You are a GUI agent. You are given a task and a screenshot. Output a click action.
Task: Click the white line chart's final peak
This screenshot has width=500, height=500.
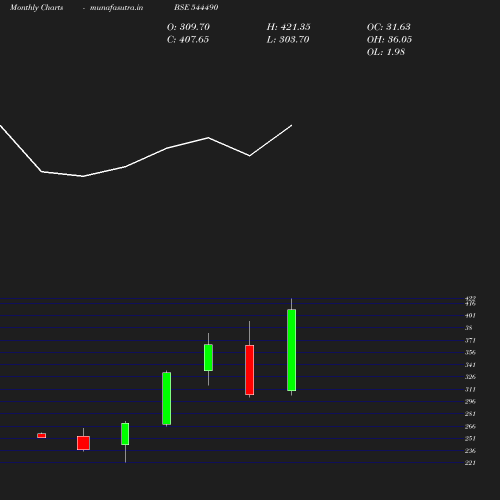[292, 125]
